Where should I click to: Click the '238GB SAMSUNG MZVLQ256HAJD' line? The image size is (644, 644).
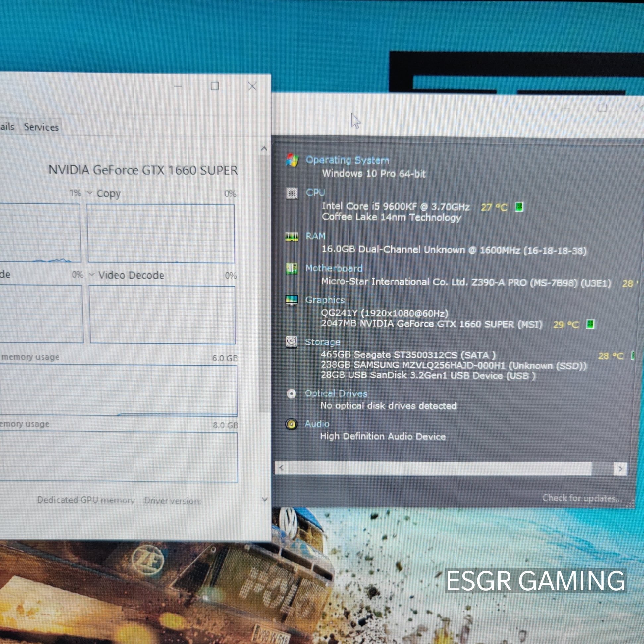[453, 365]
